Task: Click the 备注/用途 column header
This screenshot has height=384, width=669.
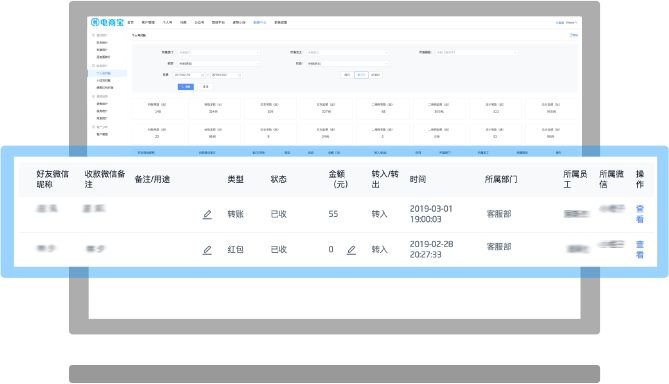Action: click(152, 179)
